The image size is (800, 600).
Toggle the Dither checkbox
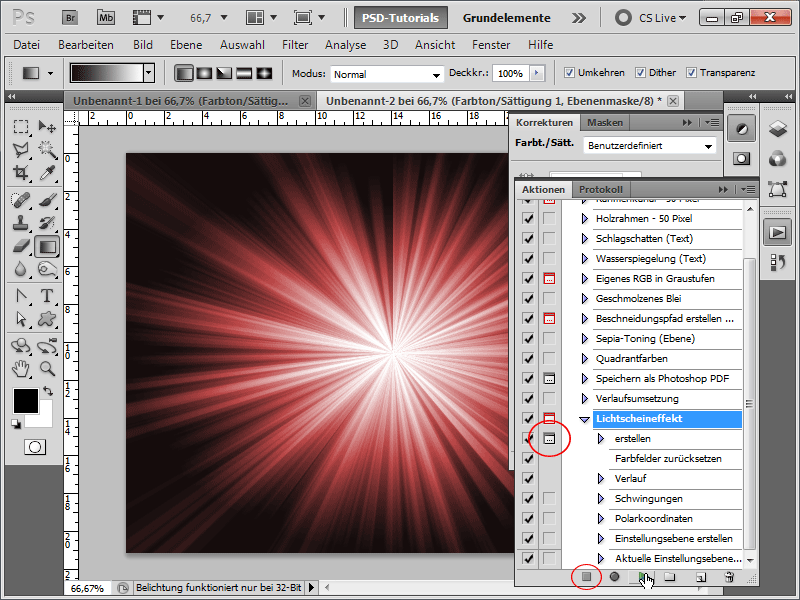(640, 73)
